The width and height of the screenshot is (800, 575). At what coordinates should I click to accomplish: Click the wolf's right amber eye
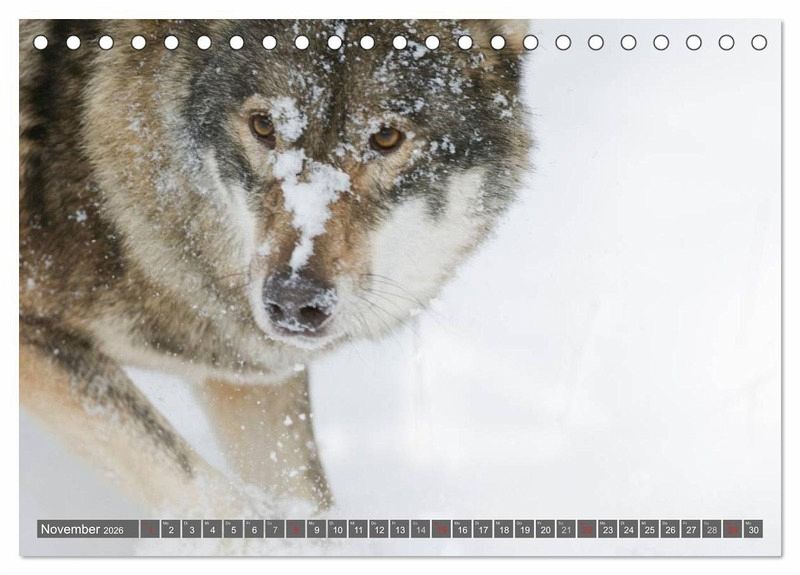tap(386, 138)
